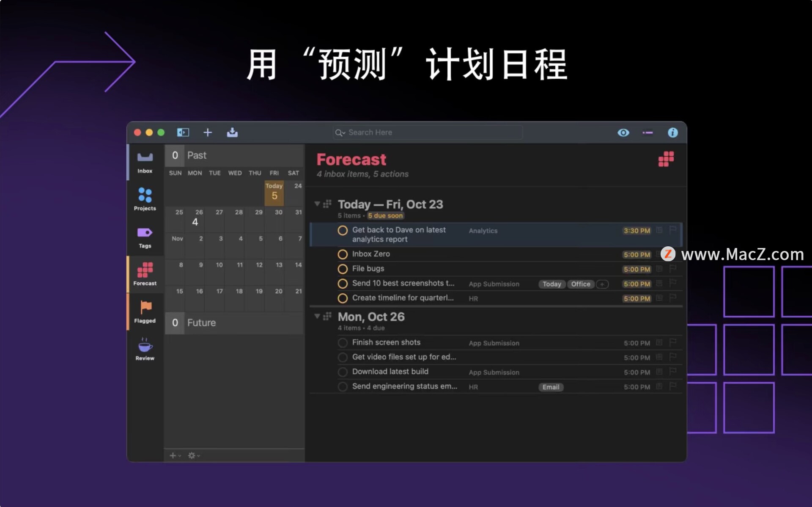Open the sidebar plus dropdown at bottom
Screen dimensions: 812x507
(x=175, y=455)
